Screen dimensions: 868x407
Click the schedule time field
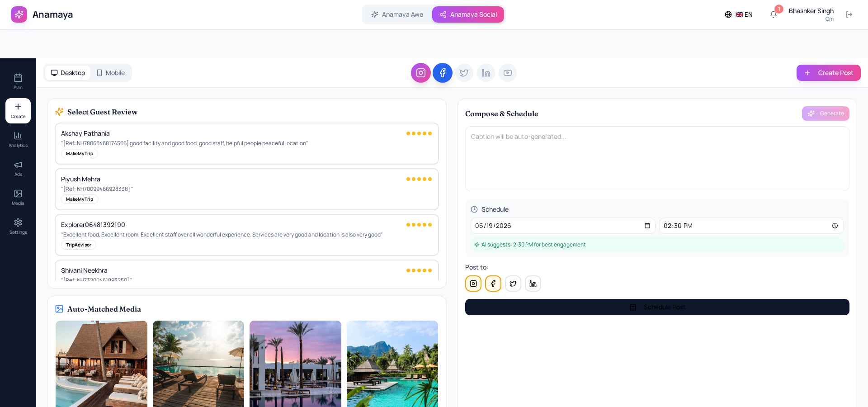click(751, 226)
